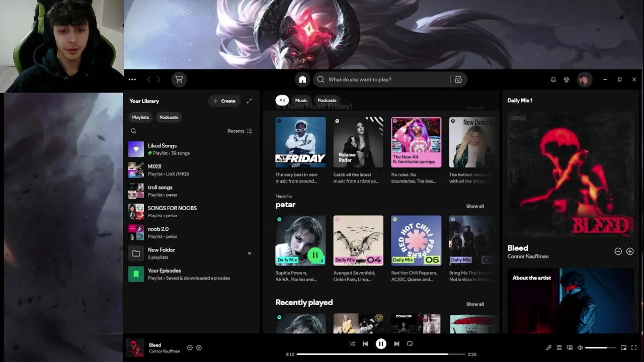Open the lyrics microphone icon
Screen dimensions: 644x362
(549, 347)
